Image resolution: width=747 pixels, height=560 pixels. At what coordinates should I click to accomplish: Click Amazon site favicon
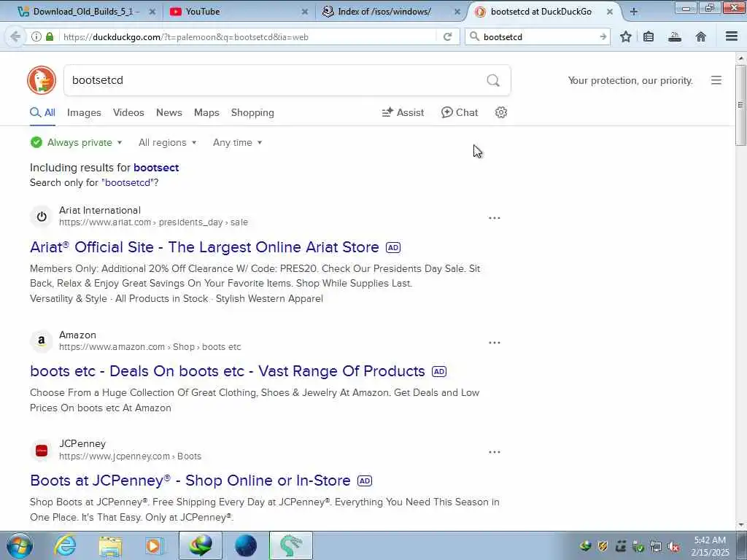click(42, 341)
